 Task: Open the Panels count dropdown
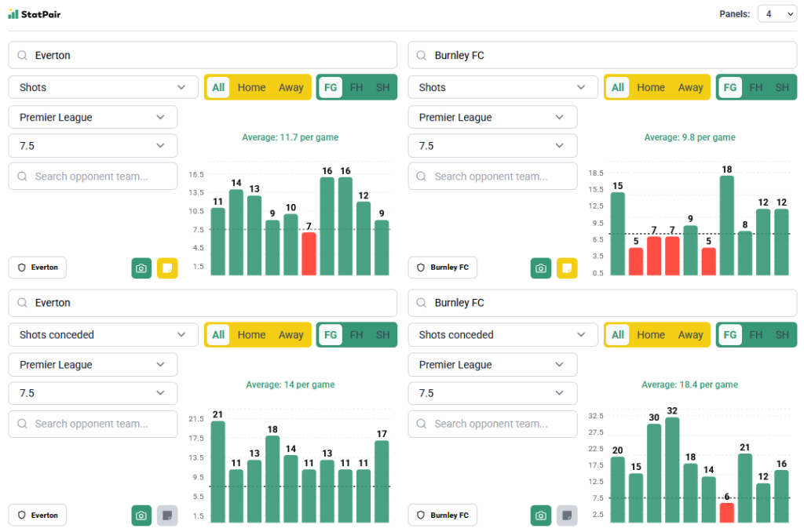coord(777,14)
